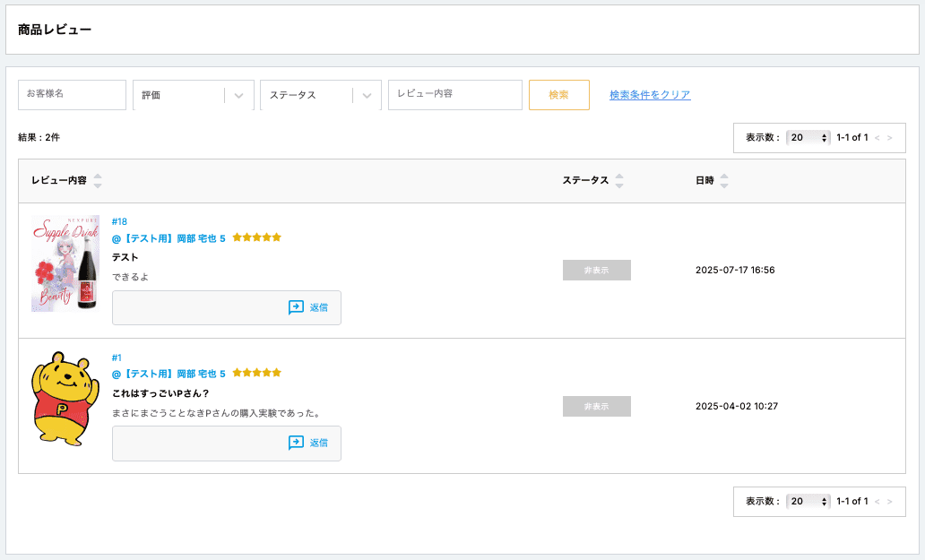
Task: Open reviewer name link on review #1
Action: point(169,374)
